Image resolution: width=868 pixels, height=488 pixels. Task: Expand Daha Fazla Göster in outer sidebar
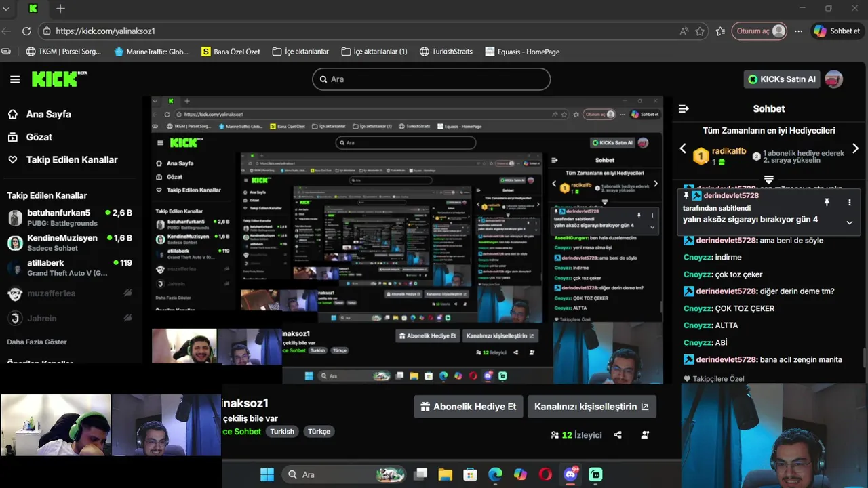tap(37, 342)
